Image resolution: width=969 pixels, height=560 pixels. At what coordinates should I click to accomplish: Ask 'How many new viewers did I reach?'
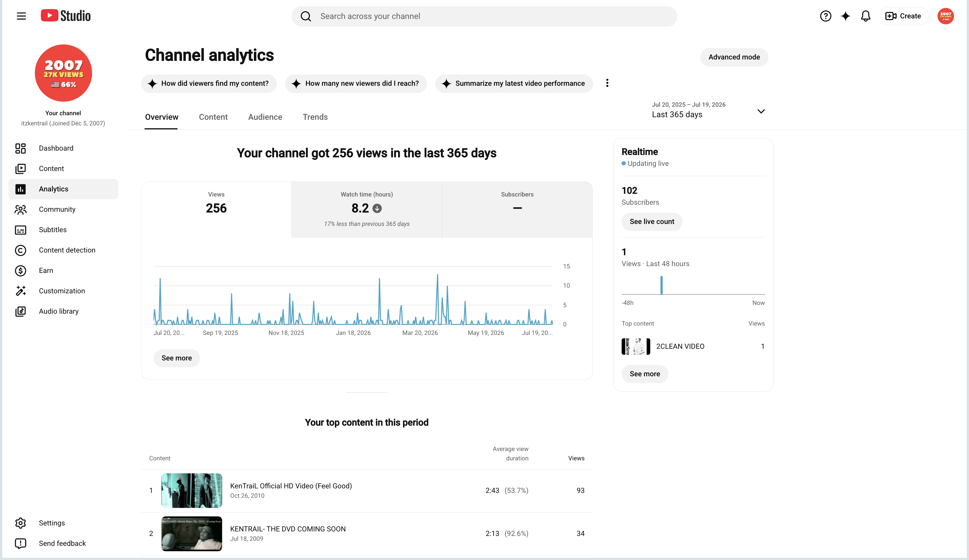pos(356,84)
